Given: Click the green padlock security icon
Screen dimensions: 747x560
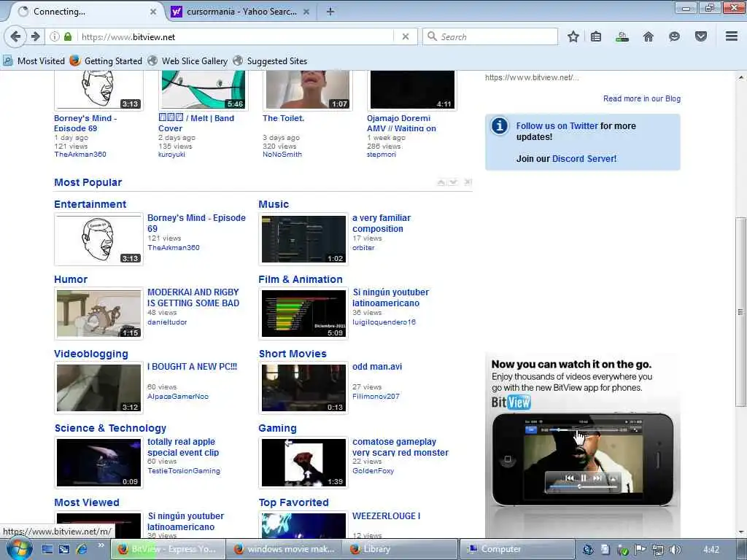Looking at the screenshot, I should (68, 36).
